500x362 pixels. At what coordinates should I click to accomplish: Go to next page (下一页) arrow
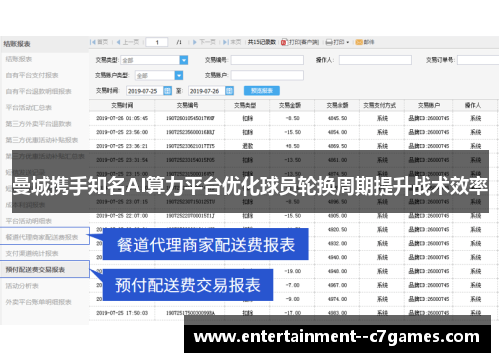195,42
